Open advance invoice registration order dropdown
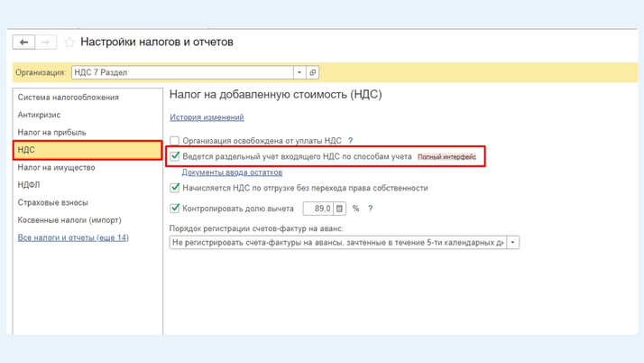Image resolution: width=644 pixels, height=363 pixels. [x=513, y=242]
